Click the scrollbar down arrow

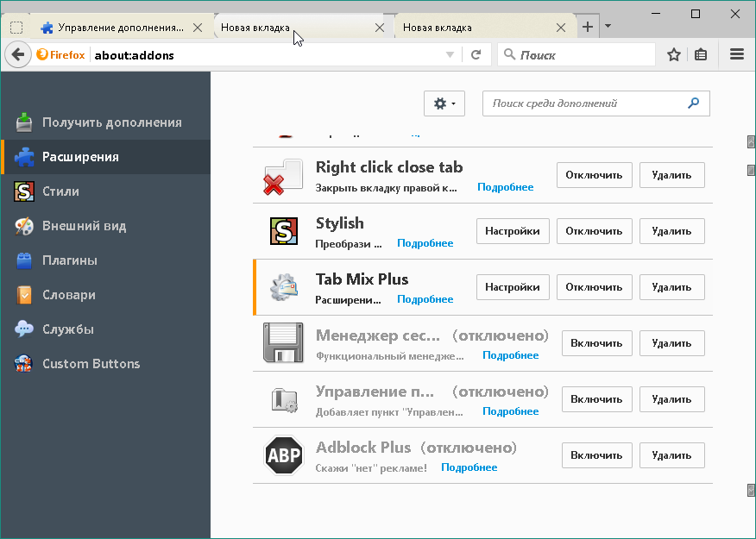click(x=751, y=491)
